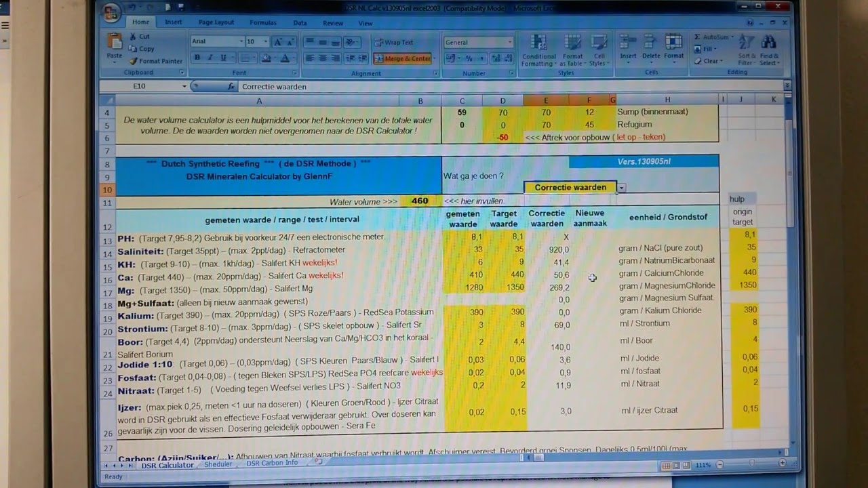Viewport: 868px width, 488px height.
Task: Increase the cell indent
Action: [x=361, y=58]
